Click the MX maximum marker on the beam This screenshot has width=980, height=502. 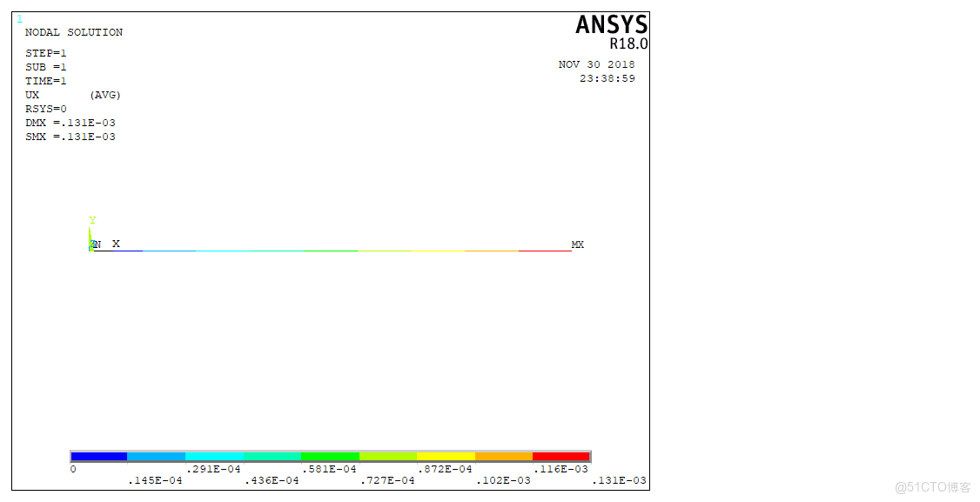tap(578, 244)
